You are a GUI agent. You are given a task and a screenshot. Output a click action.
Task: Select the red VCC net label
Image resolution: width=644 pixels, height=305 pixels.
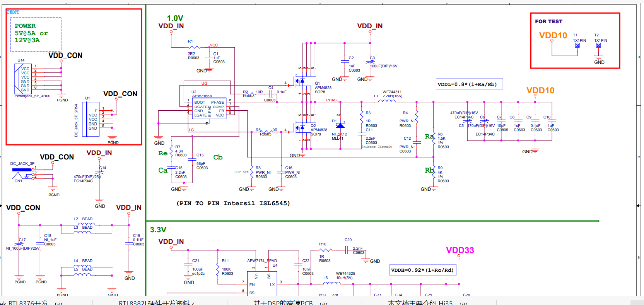coord(214,45)
